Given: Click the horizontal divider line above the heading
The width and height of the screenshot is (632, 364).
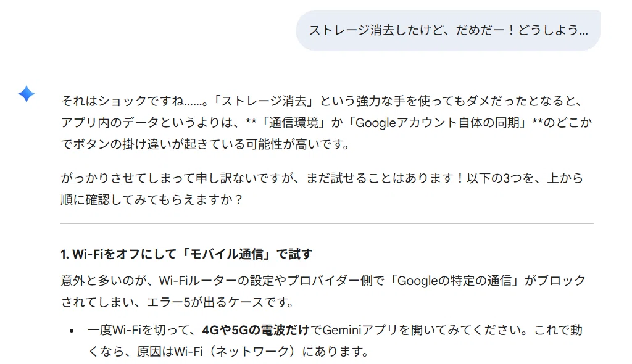Looking at the screenshot, I should point(327,223).
